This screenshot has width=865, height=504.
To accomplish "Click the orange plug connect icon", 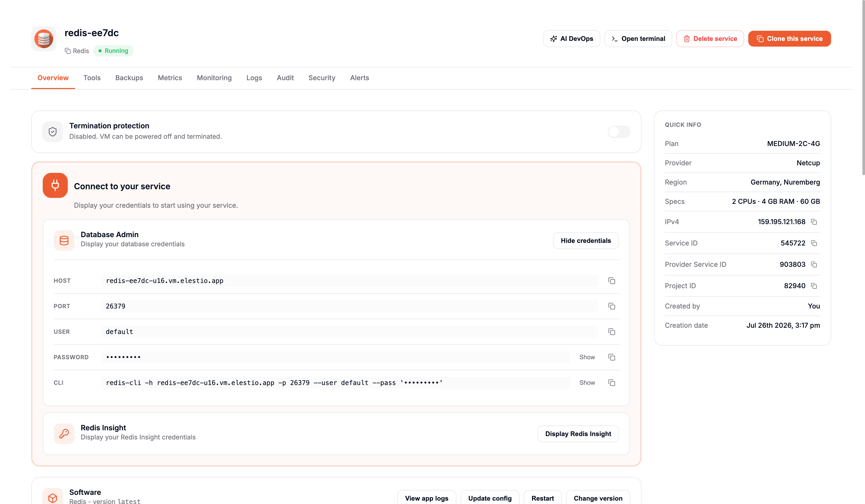I will point(55,185).
